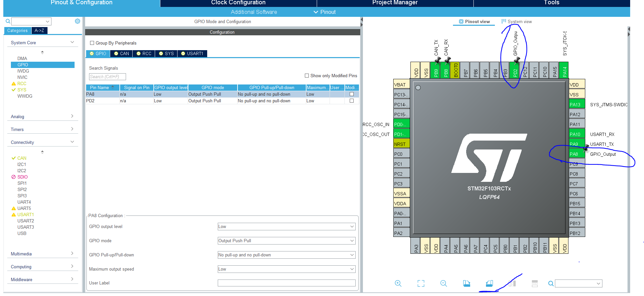
Task: Switch category list to A->Z
Action: click(40, 30)
